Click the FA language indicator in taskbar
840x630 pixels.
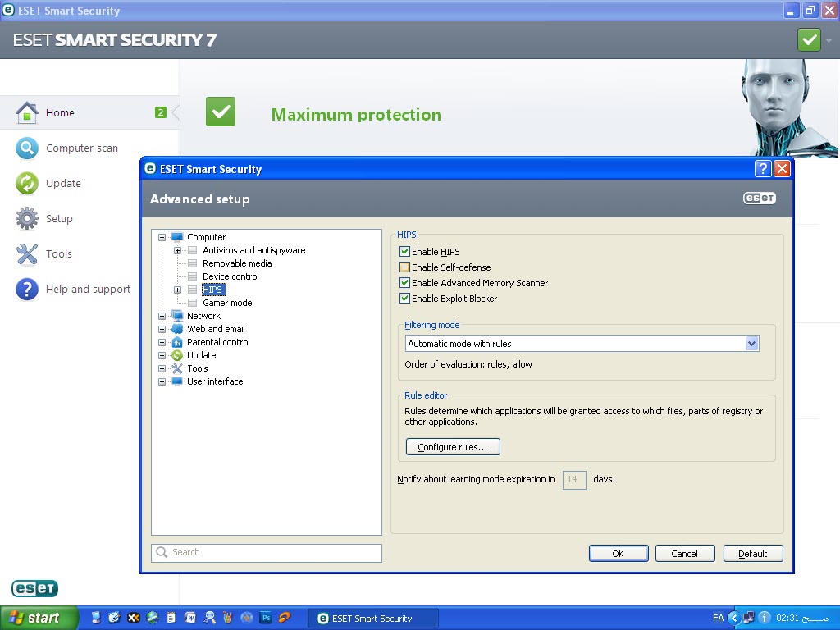pos(719,618)
